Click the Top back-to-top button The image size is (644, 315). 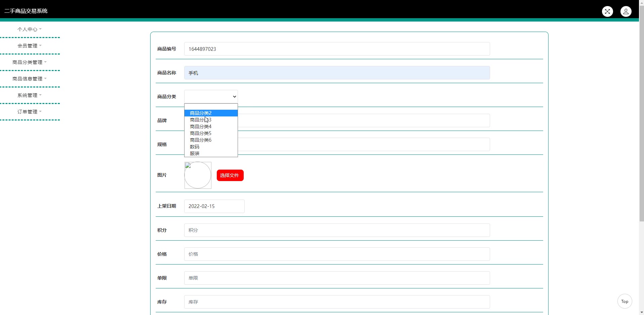click(625, 301)
